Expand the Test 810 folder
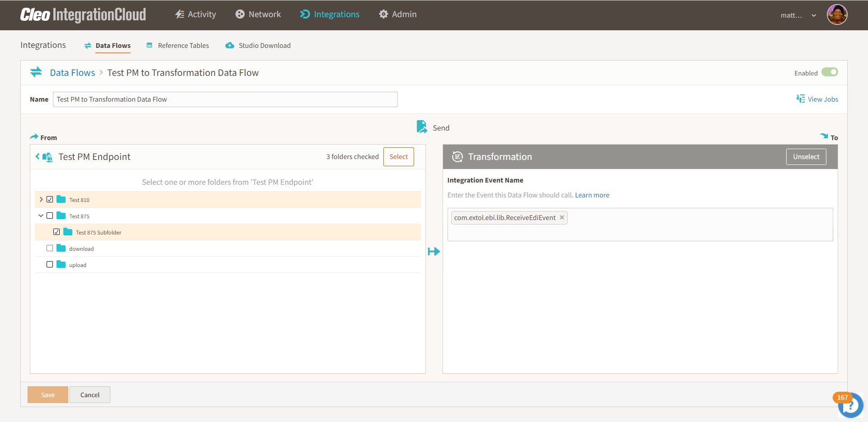This screenshot has height=422, width=868. click(x=41, y=199)
